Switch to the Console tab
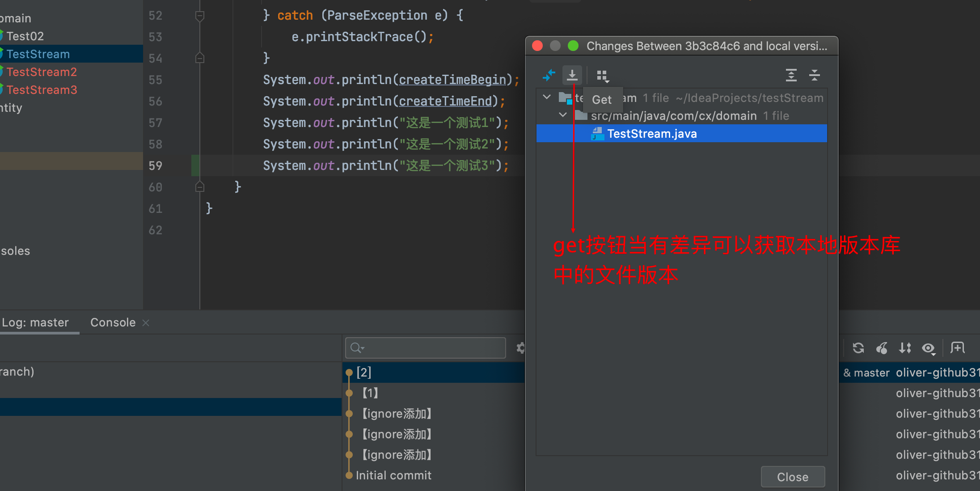This screenshot has height=491, width=980. pos(113,322)
